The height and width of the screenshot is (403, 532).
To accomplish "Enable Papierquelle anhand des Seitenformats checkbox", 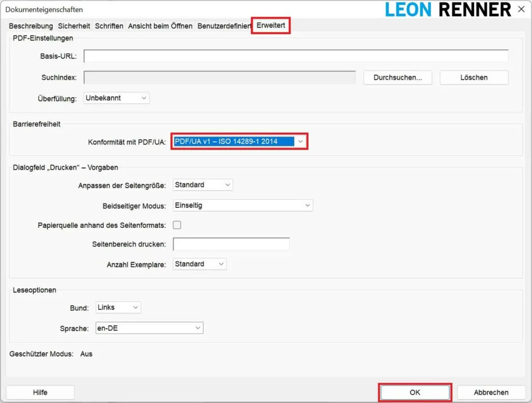I will click(x=177, y=225).
